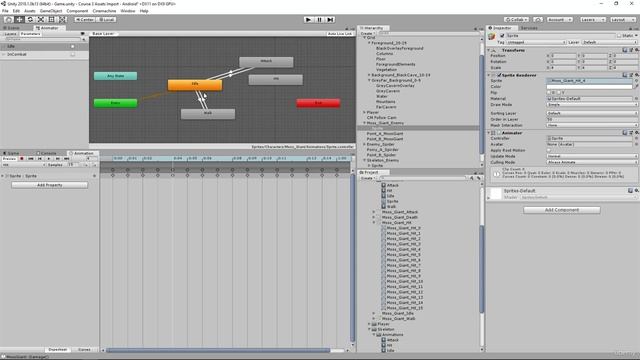Viewport: 640px width, 360px height.
Task: Open the Layer dropdown in Inspector
Action: coord(609,42)
